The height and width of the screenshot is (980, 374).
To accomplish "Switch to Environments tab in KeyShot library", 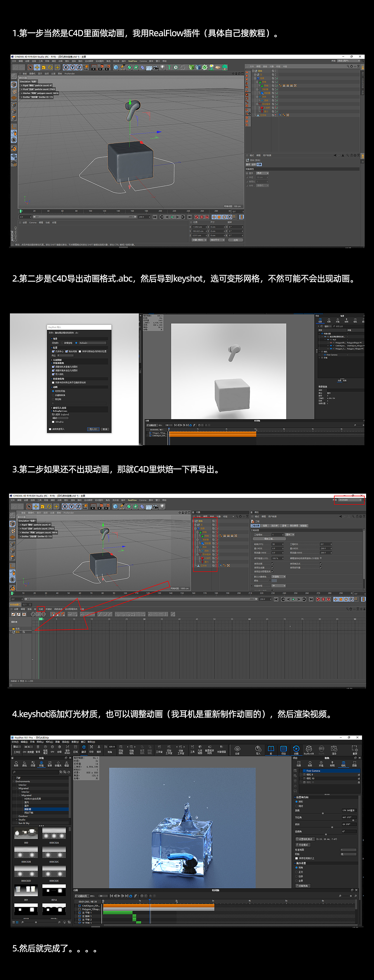I will point(41,764).
